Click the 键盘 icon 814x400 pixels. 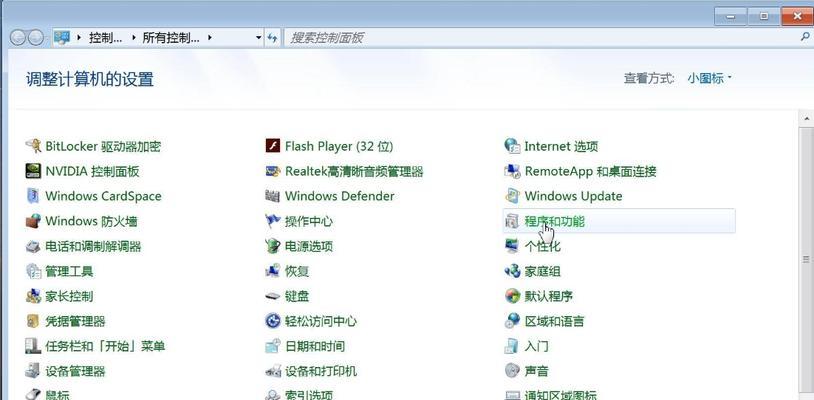click(273, 296)
